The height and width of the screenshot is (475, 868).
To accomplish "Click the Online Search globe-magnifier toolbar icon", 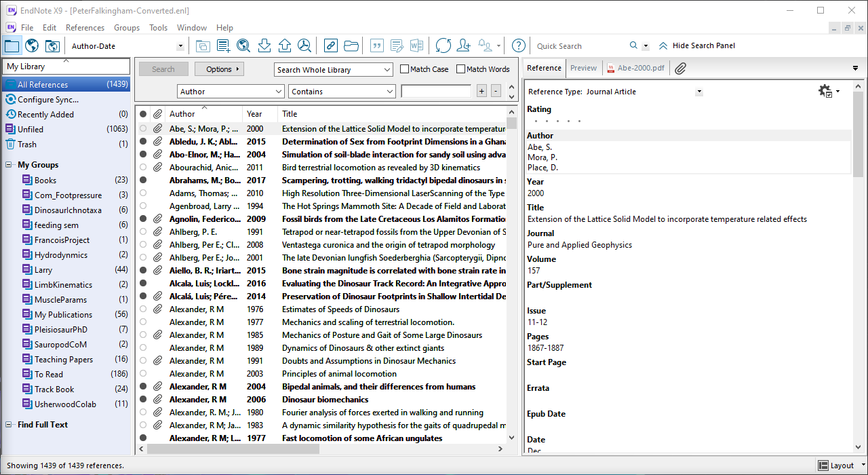I will 243,45.
